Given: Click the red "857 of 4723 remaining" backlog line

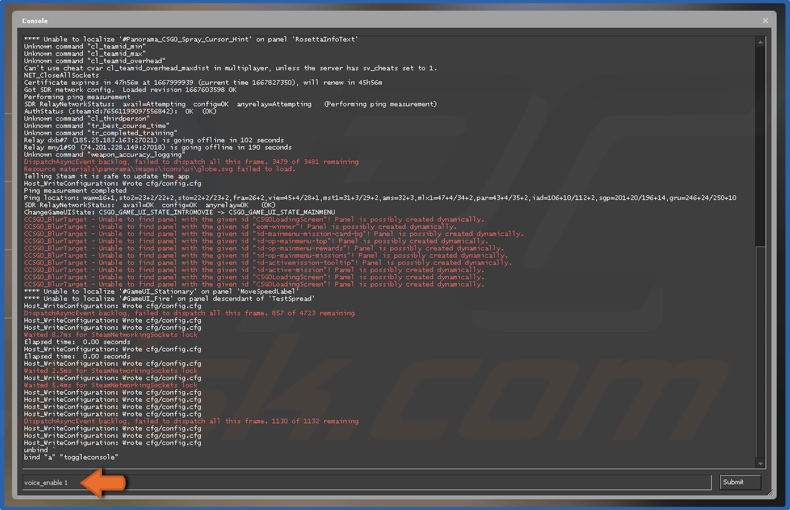Looking at the screenshot, I should 189,313.
